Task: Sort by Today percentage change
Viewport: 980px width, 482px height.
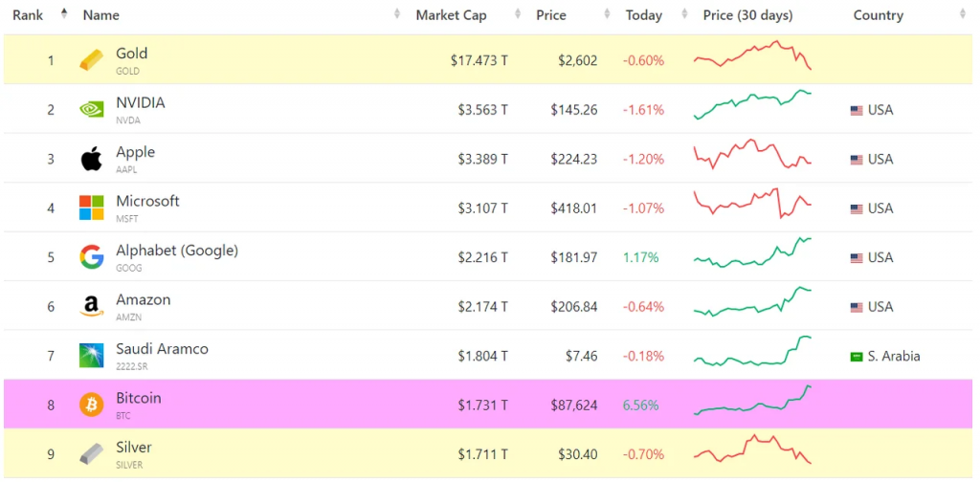Action: 643,15
